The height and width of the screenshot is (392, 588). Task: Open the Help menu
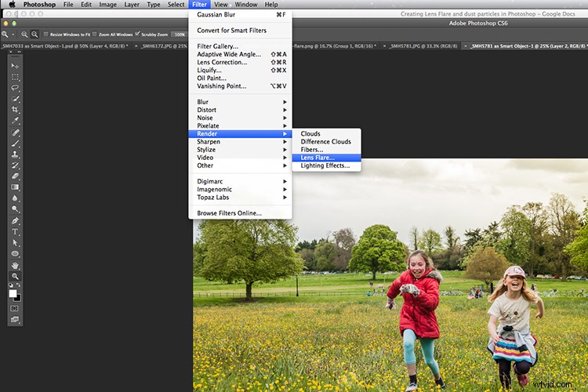coord(271,5)
